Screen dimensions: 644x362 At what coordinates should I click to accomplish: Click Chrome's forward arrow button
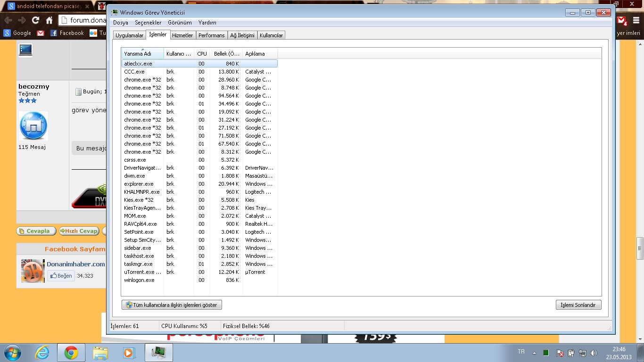pos(22,20)
